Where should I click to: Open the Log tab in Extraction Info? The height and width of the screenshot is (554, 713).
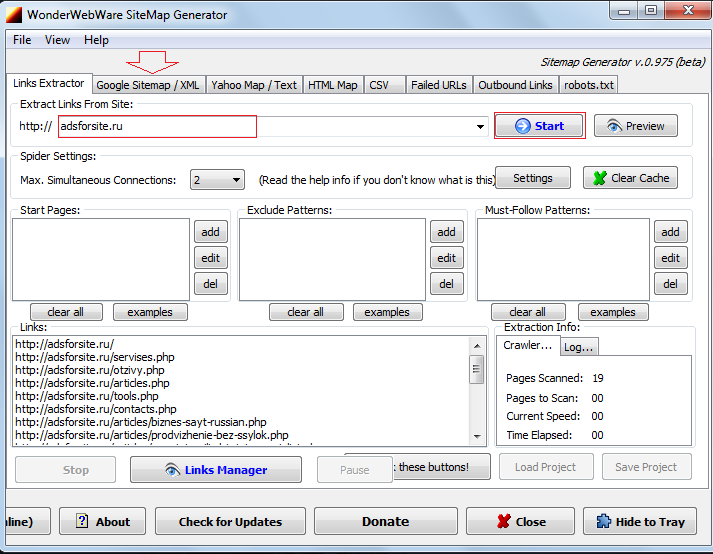coord(577,346)
